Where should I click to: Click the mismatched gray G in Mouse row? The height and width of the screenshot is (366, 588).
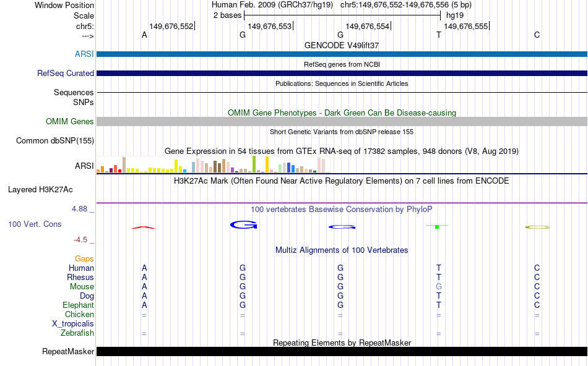click(439, 287)
